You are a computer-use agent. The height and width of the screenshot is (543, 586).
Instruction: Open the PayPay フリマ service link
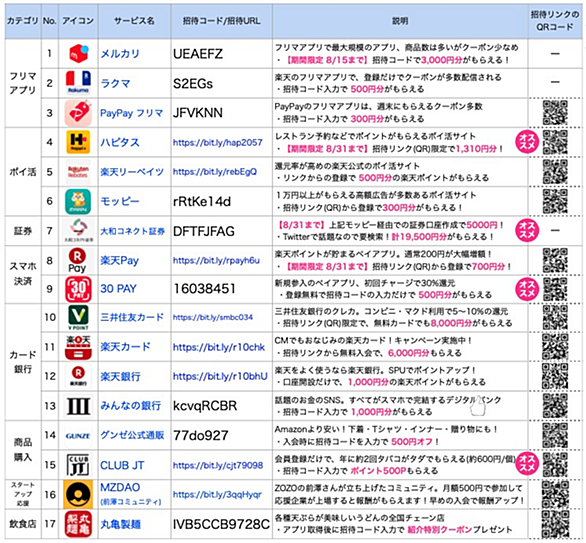click(x=132, y=113)
